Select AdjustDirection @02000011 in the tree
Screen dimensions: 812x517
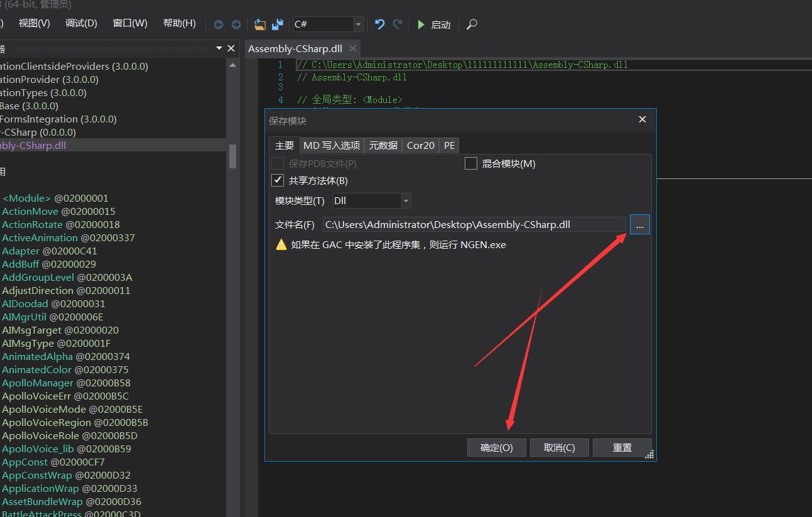pyautogui.click(x=66, y=290)
